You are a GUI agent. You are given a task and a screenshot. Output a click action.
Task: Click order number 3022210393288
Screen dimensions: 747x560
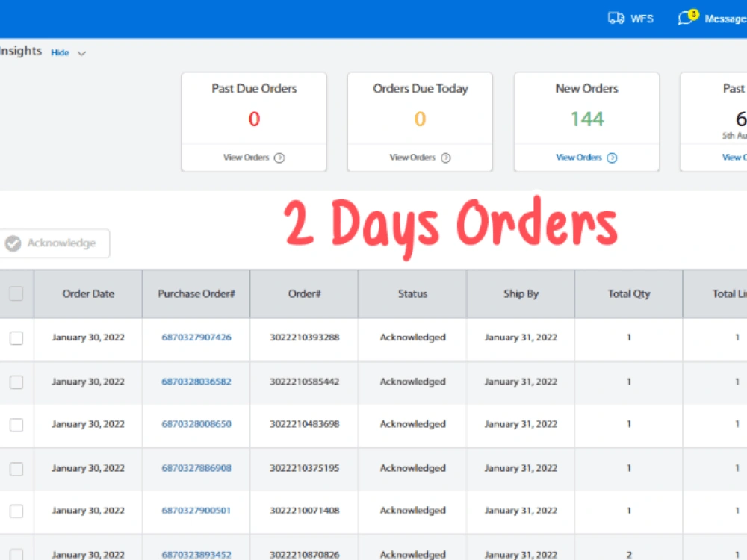(x=305, y=337)
